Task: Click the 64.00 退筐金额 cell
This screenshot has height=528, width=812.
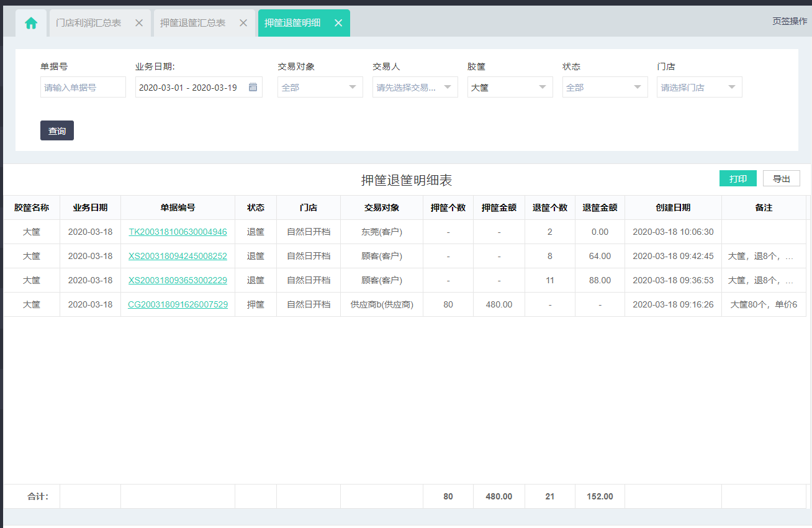Action: 600,256
